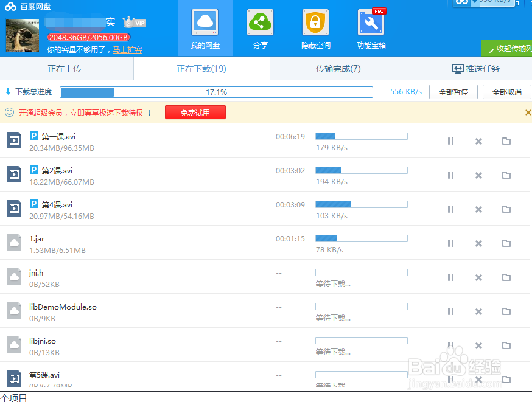Select the libDemoModule.so file name
The height and width of the screenshot is (402, 532).
[63, 307]
